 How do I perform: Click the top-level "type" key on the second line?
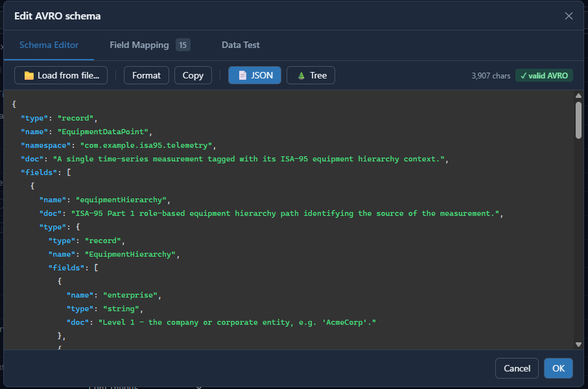point(34,118)
